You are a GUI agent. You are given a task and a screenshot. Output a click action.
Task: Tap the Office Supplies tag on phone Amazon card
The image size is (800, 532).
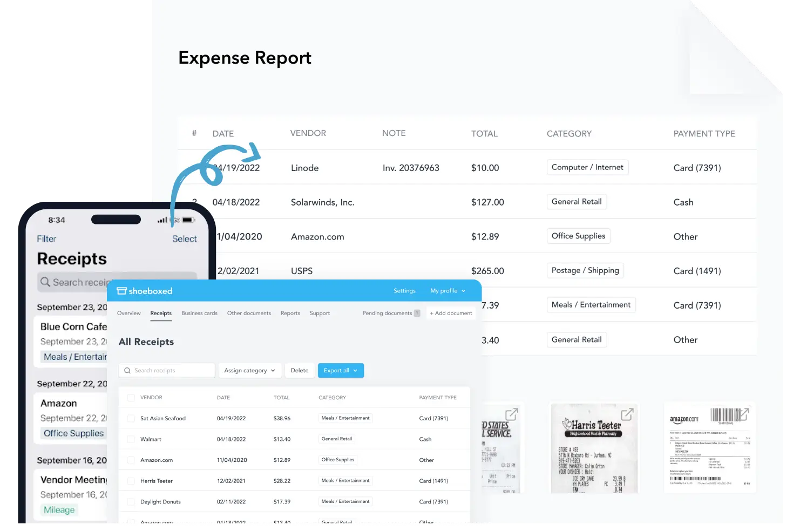73,433
